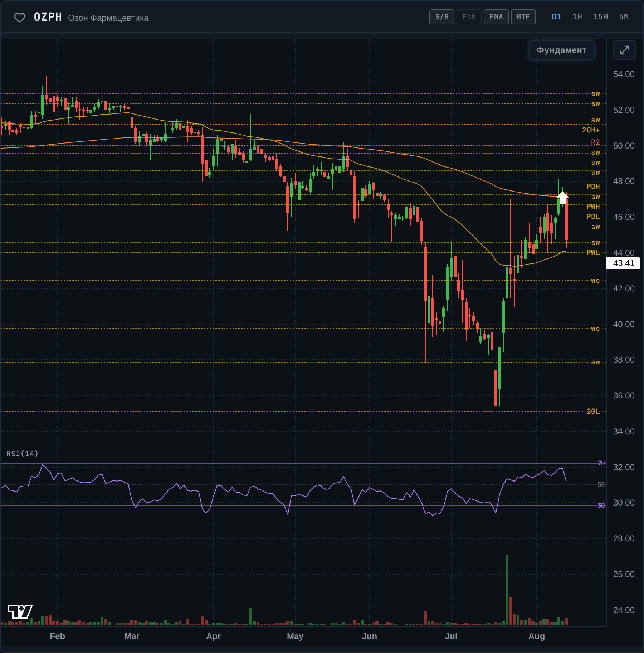Viewport: 644px width, 653px height.
Task: Click the PDL level label
Action: click(593, 217)
